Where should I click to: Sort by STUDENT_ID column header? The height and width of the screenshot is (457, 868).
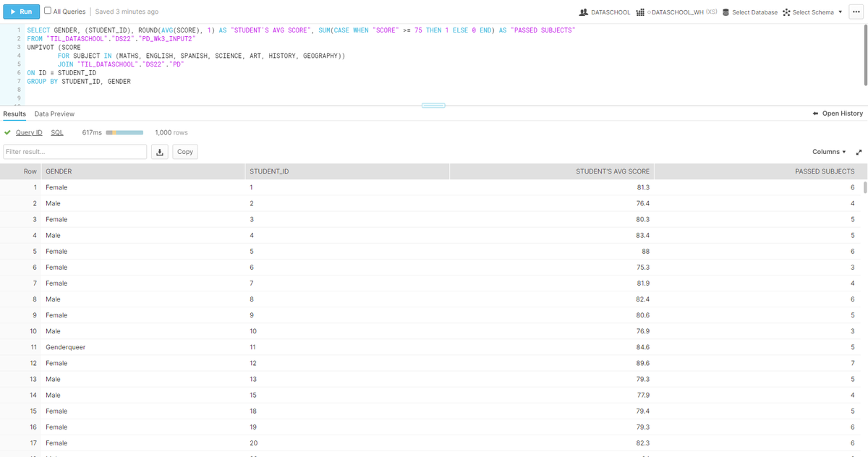coord(347,171)
